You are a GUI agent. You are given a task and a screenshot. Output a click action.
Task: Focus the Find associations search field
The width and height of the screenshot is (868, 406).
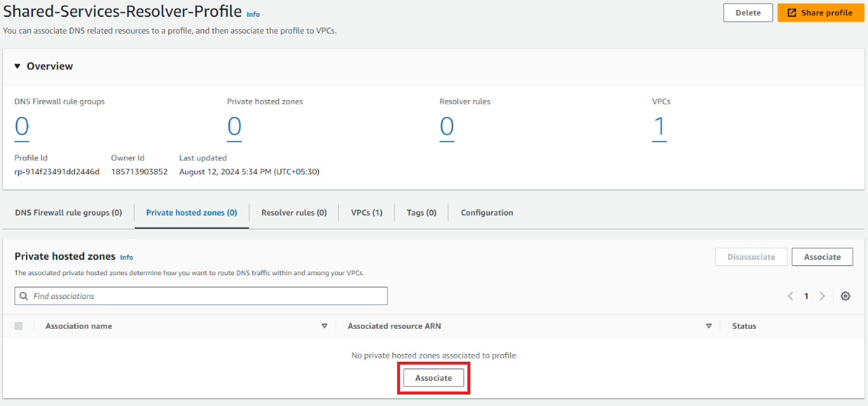206,296
